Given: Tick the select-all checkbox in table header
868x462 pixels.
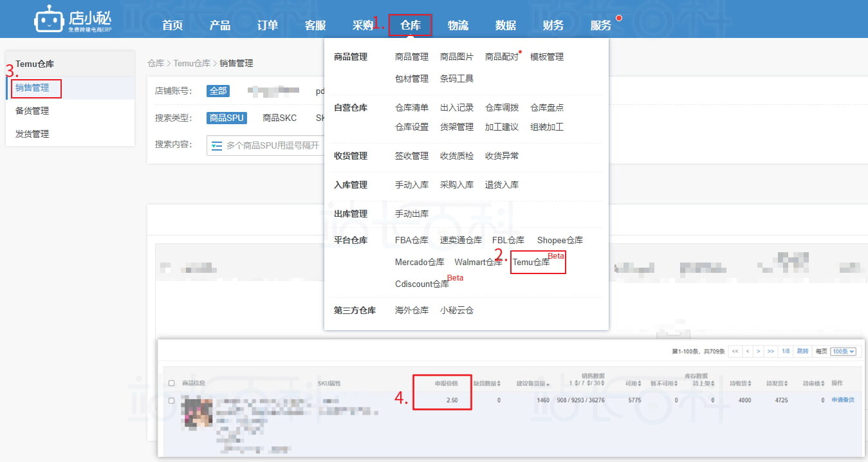Looking at the screenshot, I should (x=171, y=383).
